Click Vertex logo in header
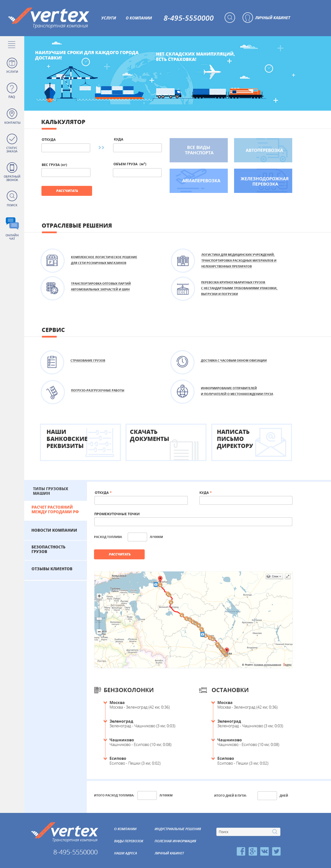 click(49, 18)
